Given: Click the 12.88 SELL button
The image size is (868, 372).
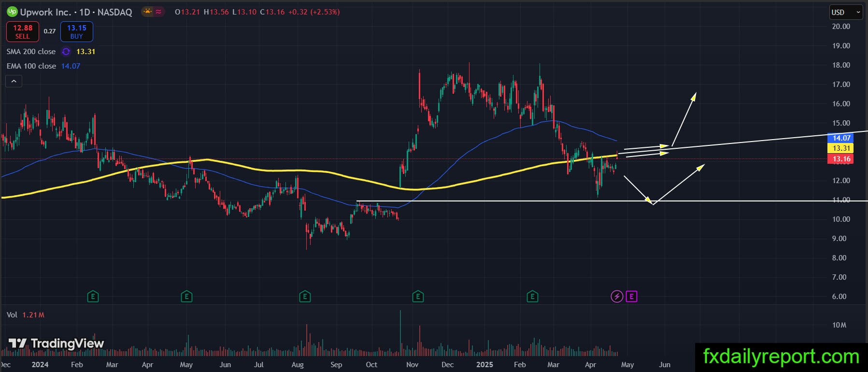Looking at the screenshot, I should (x=23, y=32).
